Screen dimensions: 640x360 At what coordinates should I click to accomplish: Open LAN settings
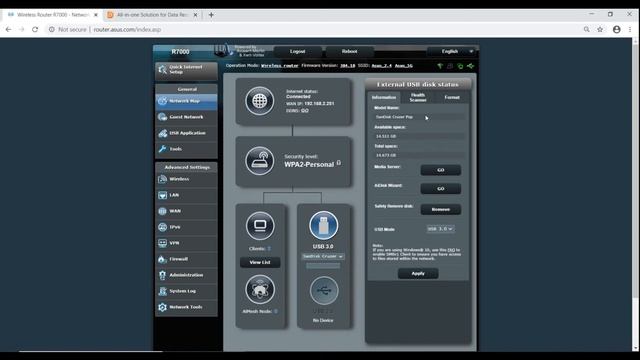coord(186,195)
